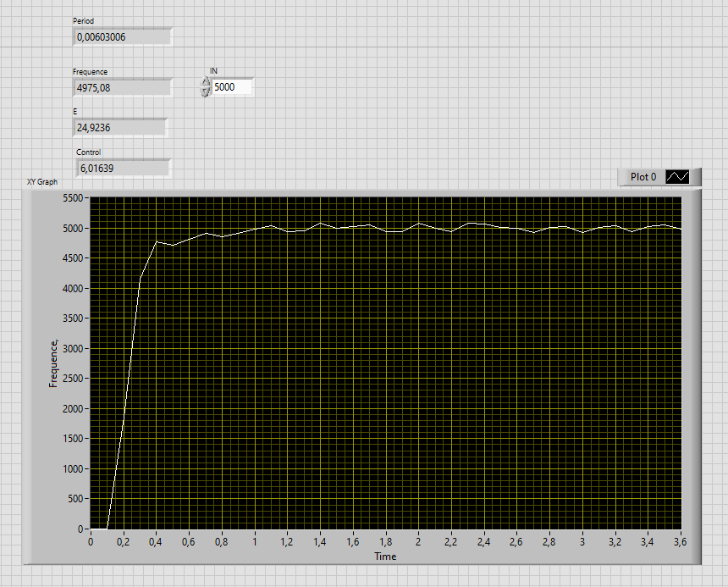The image size is (728, 587).
Task: Click Y-axis tick label 3000
Action: (x=73, y=349)
